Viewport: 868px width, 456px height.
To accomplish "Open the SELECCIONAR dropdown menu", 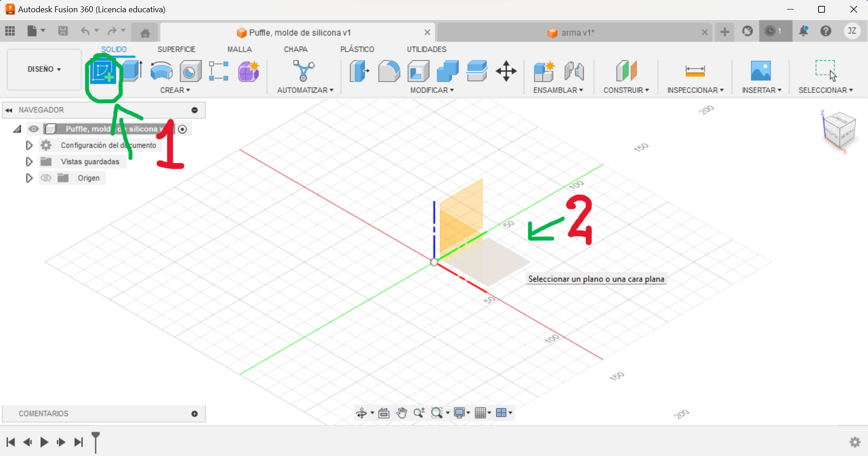I will pos(825,90).
